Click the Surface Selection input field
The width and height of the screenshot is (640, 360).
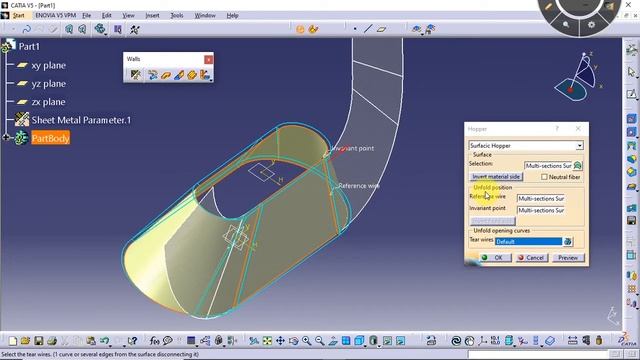click(549, 165)
